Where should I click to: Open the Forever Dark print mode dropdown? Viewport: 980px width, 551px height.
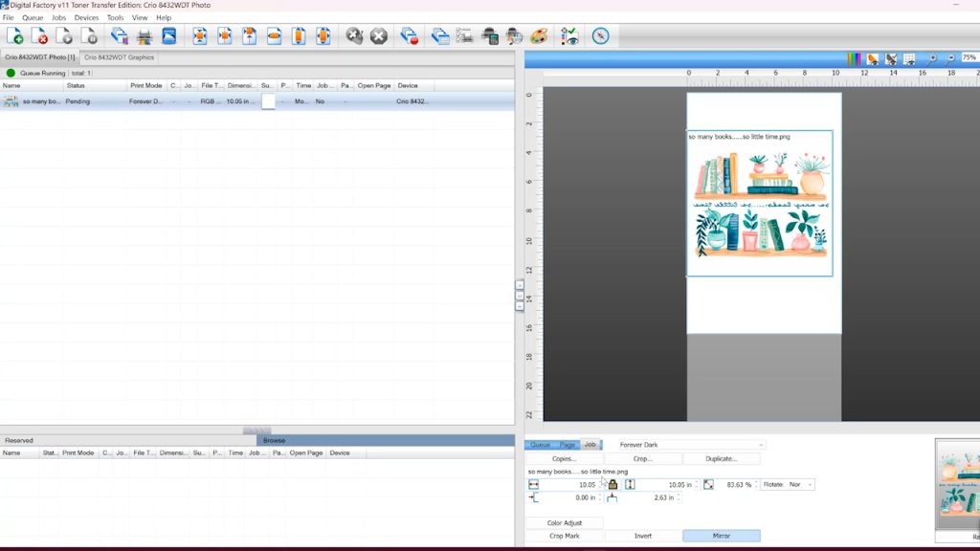[691, 445]
